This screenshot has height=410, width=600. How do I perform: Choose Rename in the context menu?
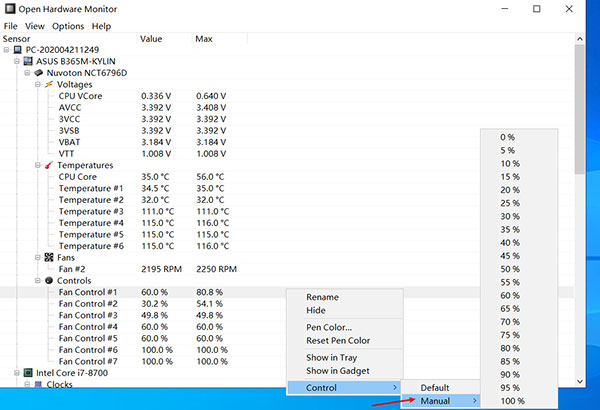(x=322, y=297)
